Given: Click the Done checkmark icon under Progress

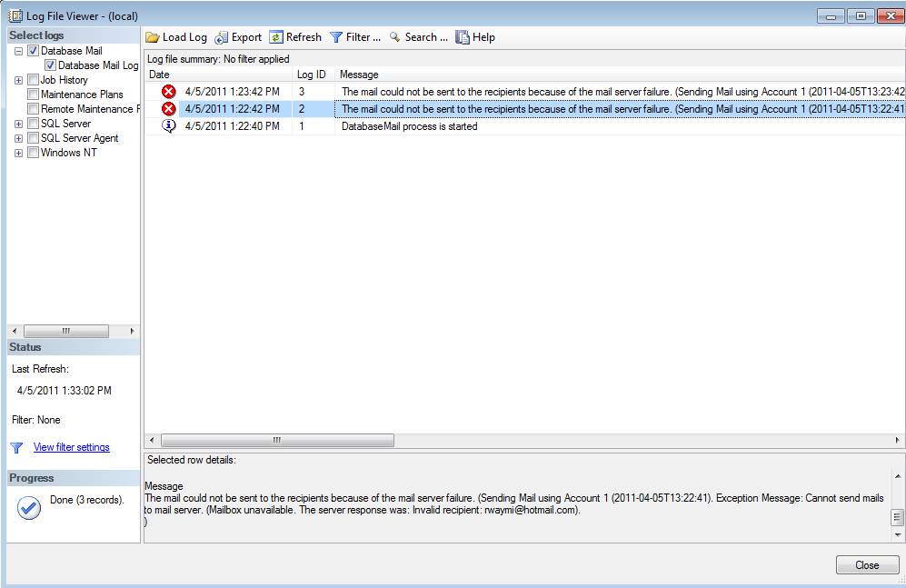Looking at the screenshot, I should pyautogui.click(x=29, y=508).
